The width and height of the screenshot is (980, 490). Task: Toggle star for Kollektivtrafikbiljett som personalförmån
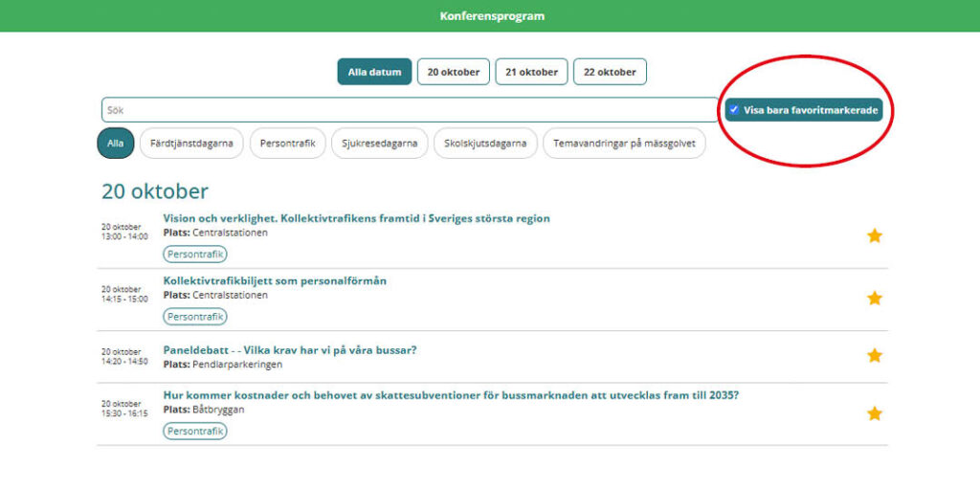(875, 299)
